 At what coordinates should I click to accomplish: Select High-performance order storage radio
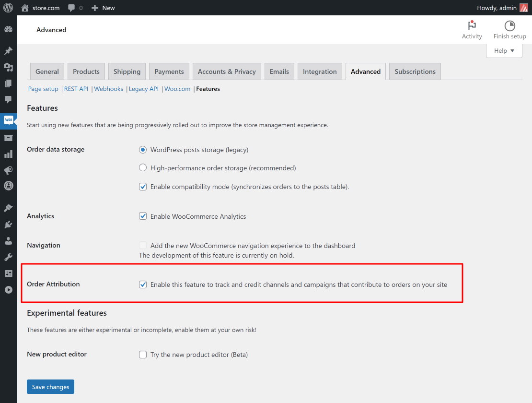click(143, 168)
